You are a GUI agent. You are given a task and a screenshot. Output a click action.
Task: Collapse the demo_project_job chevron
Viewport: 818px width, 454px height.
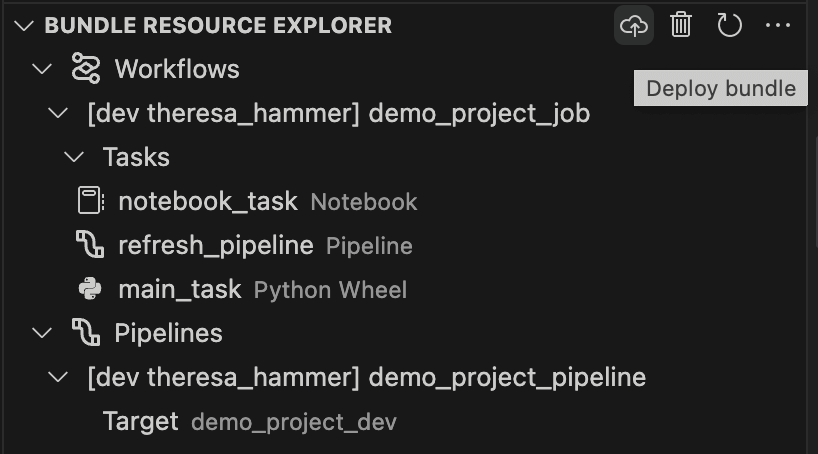59,113
